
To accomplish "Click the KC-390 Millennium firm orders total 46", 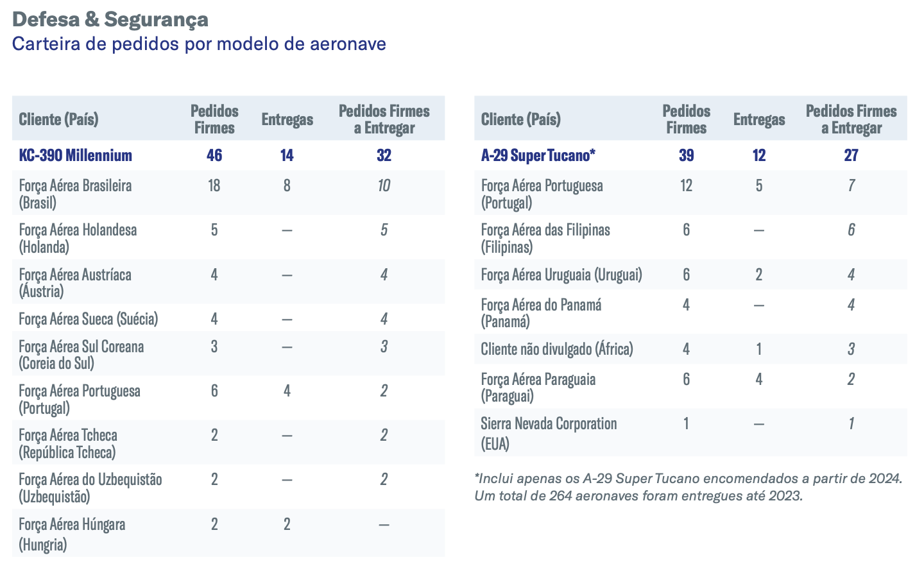I will click(214, 155).
